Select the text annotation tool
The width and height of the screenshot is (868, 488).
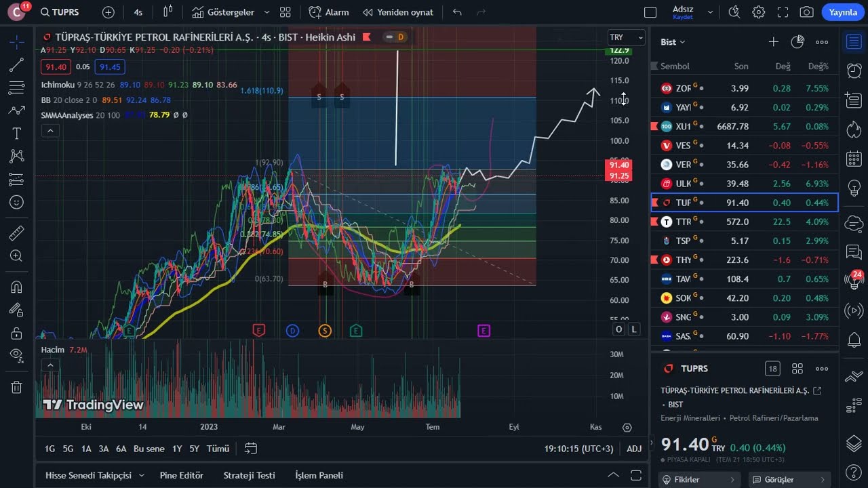(17, 134)
